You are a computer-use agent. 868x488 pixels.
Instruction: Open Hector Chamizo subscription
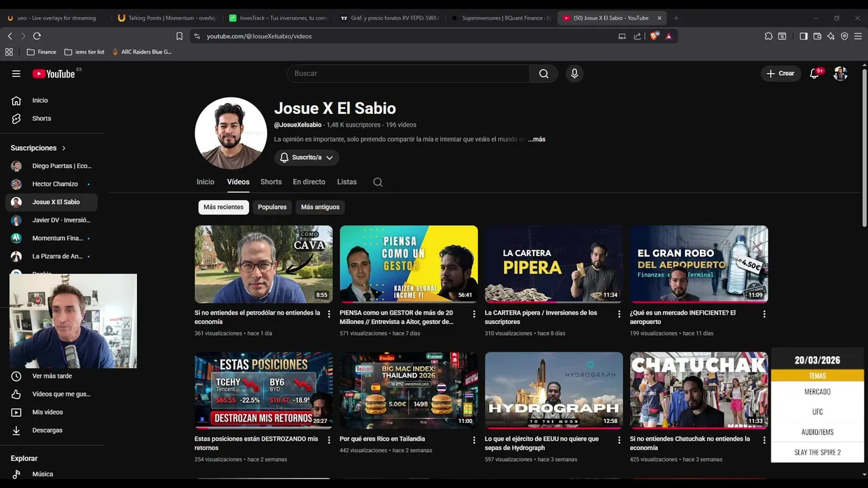tap(52, 184)
